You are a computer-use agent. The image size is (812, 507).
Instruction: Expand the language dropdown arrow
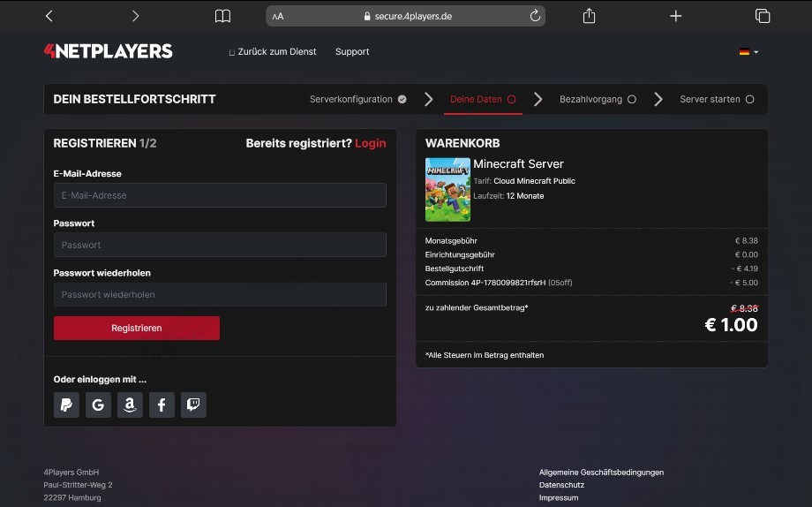(x=756, y=52)
